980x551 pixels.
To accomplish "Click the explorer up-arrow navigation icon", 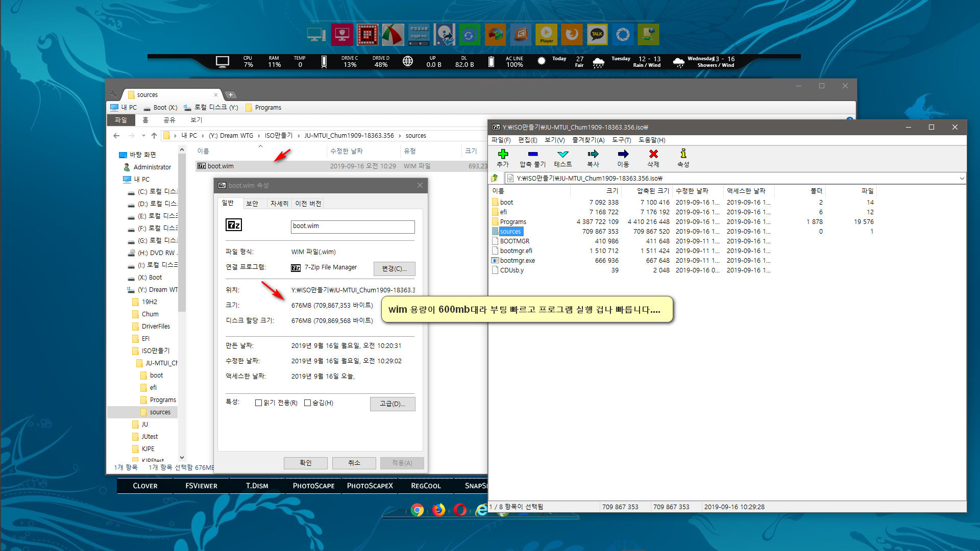I will click(154, 136).
